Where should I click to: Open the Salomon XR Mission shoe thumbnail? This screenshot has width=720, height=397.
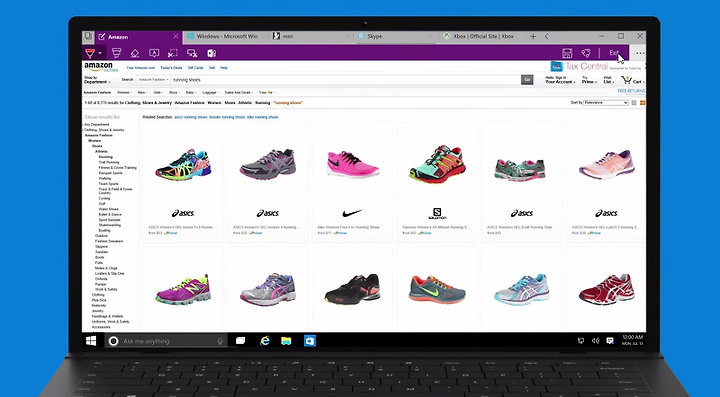tap(437, 164)
